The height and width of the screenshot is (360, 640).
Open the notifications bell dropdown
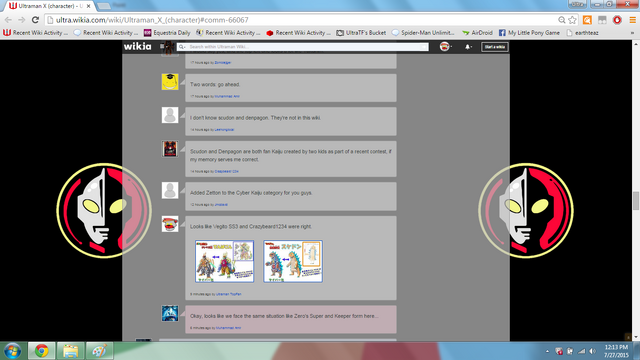point(468,47)
